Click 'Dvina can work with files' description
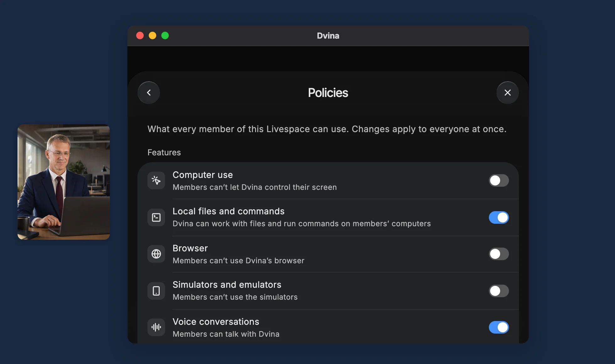The width and height of the screenshot is (615, 364). 302,224
